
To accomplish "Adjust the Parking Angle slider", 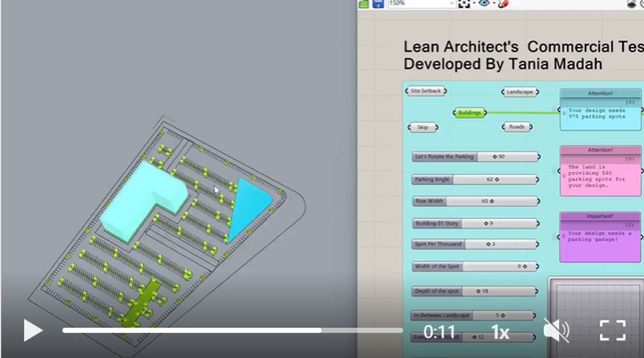I will tap(475, 180).
